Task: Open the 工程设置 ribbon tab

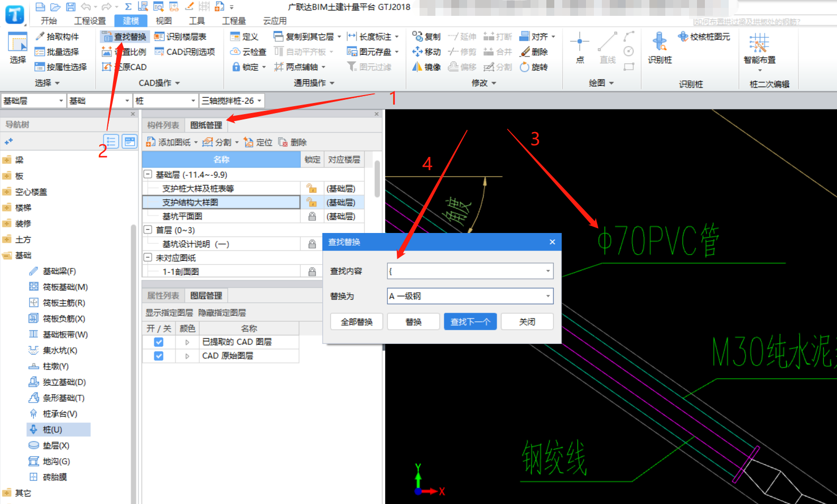Action: 90,21
